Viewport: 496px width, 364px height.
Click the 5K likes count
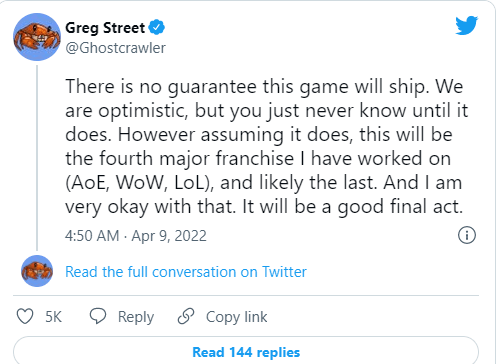(x=54, y=317)
